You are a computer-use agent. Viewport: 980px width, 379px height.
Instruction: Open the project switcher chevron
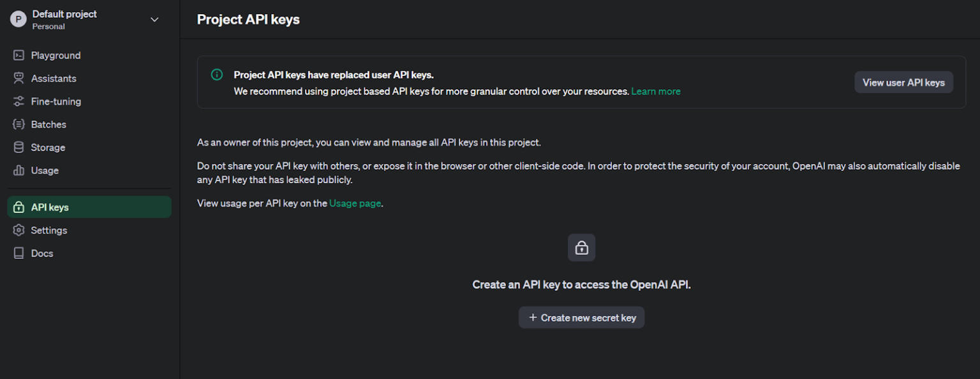[x=154, y=19]
